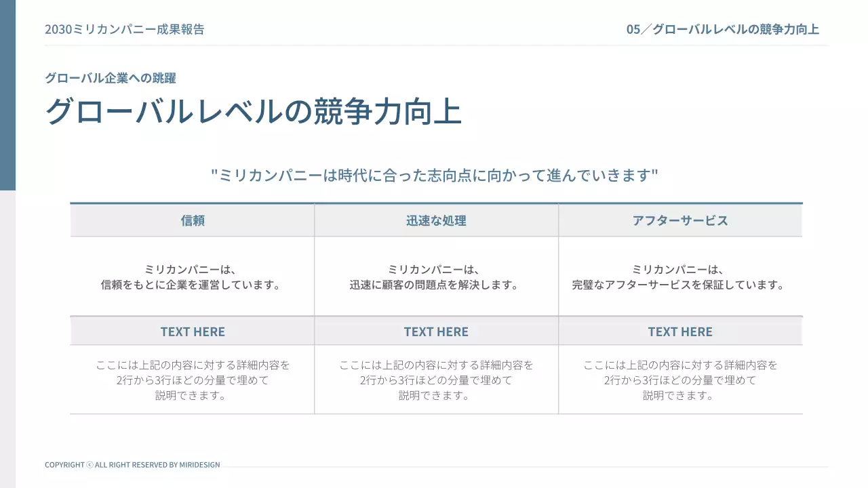The image size is (868, 488).
Task: Click the COPYRIGHT MIRIDESIGN footer text
Action: click(x=132, y=465)
